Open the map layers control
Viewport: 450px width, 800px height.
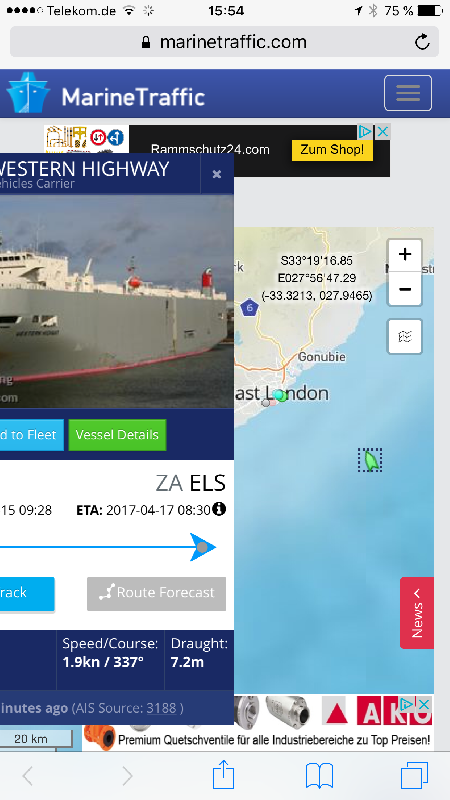[405, 336]
